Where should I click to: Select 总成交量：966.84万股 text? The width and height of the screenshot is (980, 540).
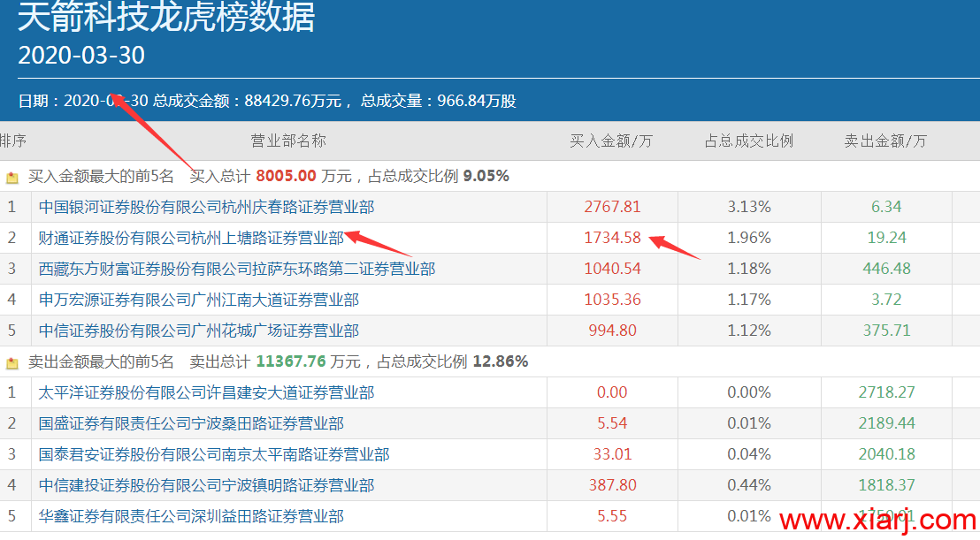438,101
